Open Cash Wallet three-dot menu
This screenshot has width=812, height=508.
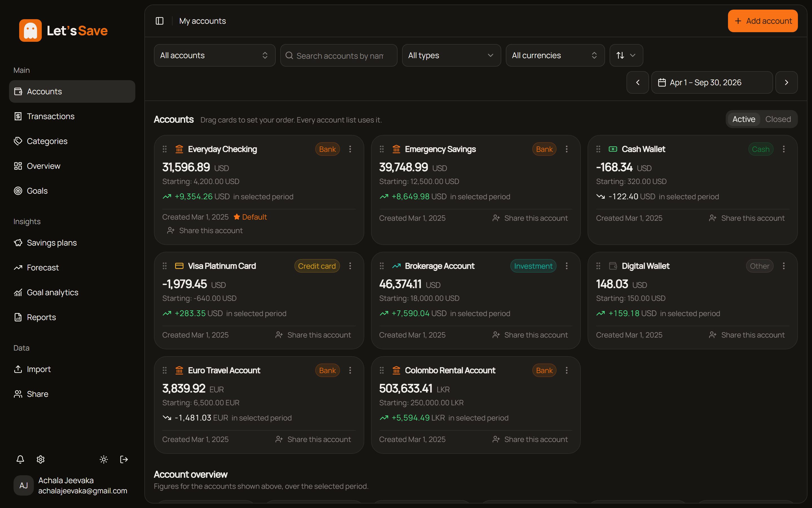click(784, 149)
